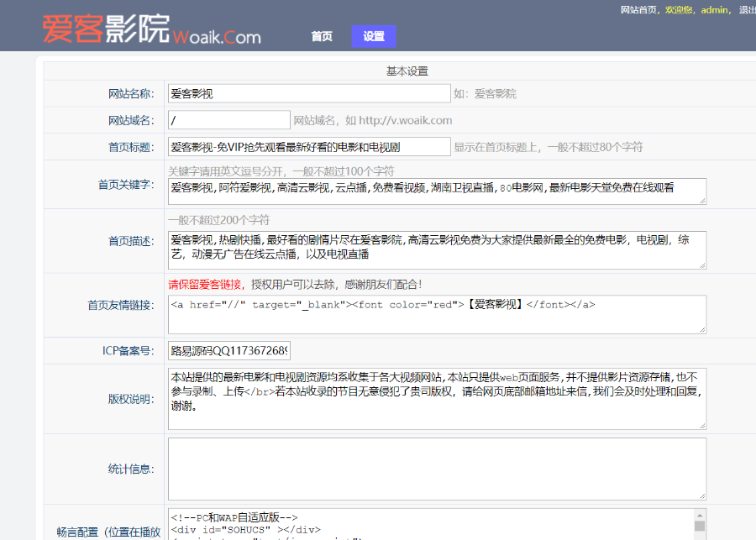Open the 首页 navigation tab
The image size is (756, 540).
(322, 37)
